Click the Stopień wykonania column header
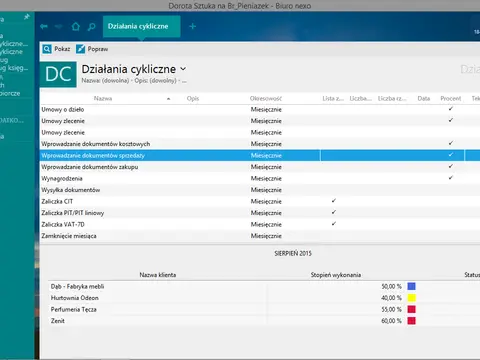The width and height of the screenshot is (480, 360). point(336,275)
